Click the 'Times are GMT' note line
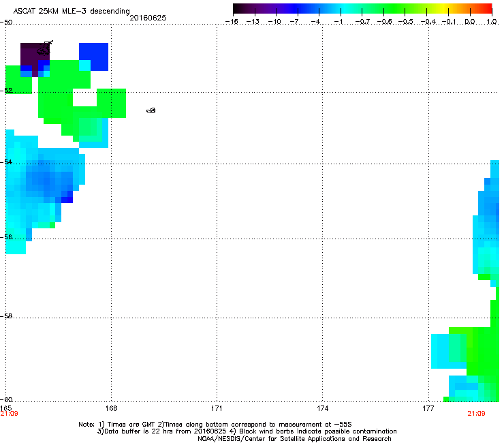This screenshot has height=443, width=504. 215,425
